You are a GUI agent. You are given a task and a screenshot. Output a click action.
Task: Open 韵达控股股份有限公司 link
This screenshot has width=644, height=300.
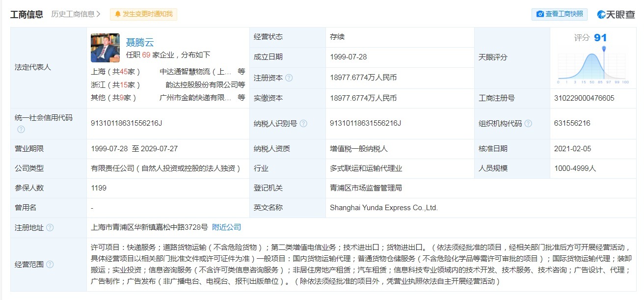[x=202, y=84]
